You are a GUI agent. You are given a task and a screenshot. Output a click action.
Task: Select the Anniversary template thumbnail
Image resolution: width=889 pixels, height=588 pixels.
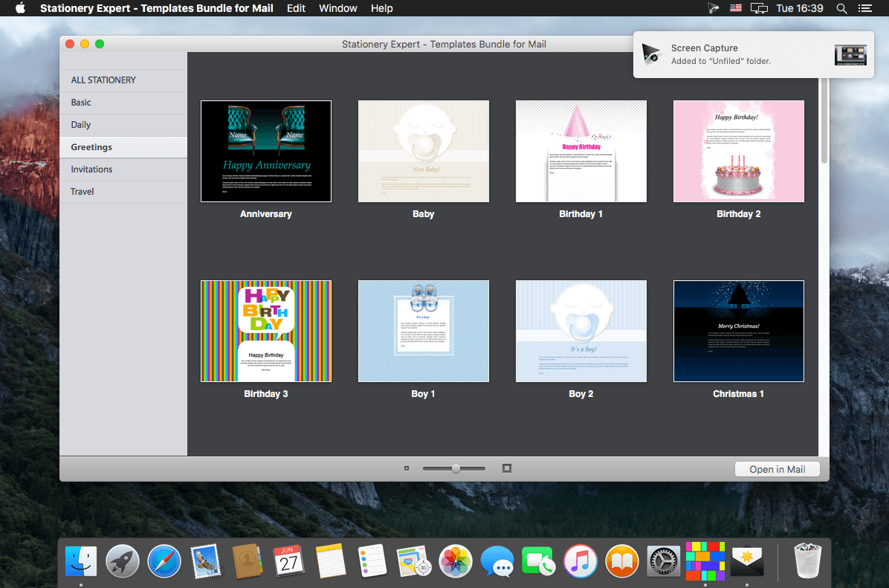[266, 152]
